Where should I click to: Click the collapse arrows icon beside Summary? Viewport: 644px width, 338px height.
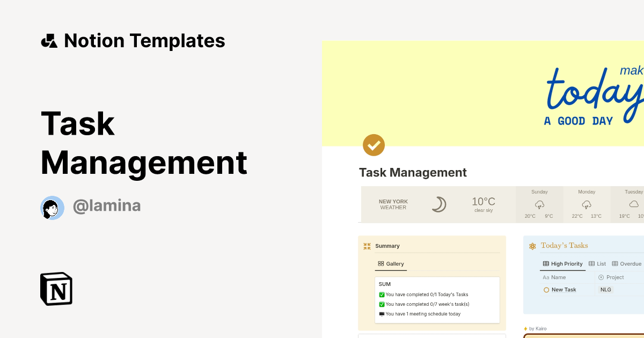[367, 245]
